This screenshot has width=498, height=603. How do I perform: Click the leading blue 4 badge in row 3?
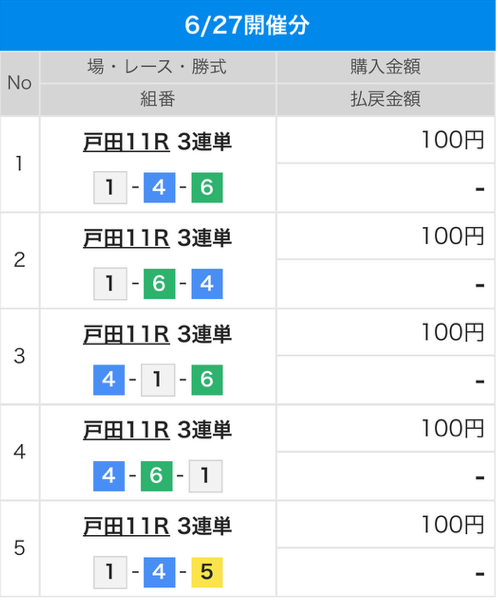pyautogui.click(x=109, y=380)
